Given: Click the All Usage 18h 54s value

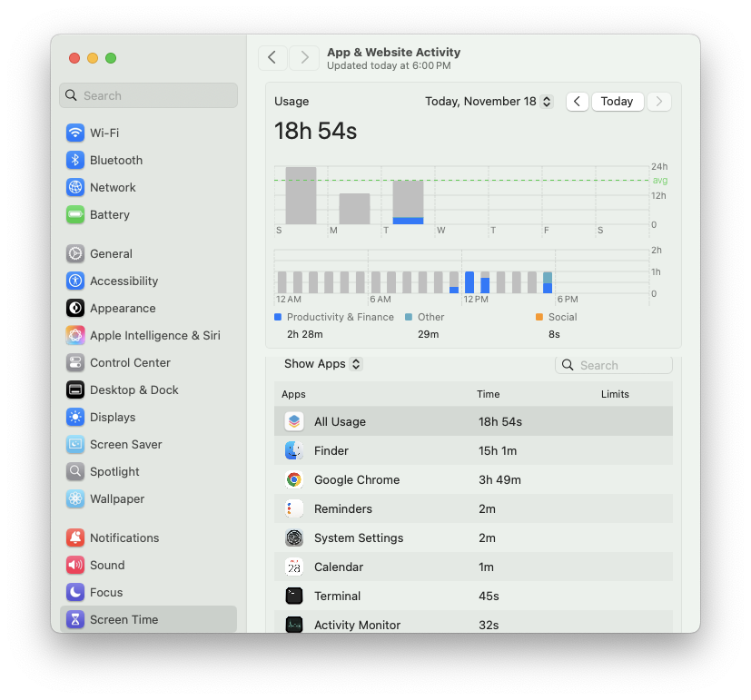Looking at the screenshot, I should [x=500, y=421].
